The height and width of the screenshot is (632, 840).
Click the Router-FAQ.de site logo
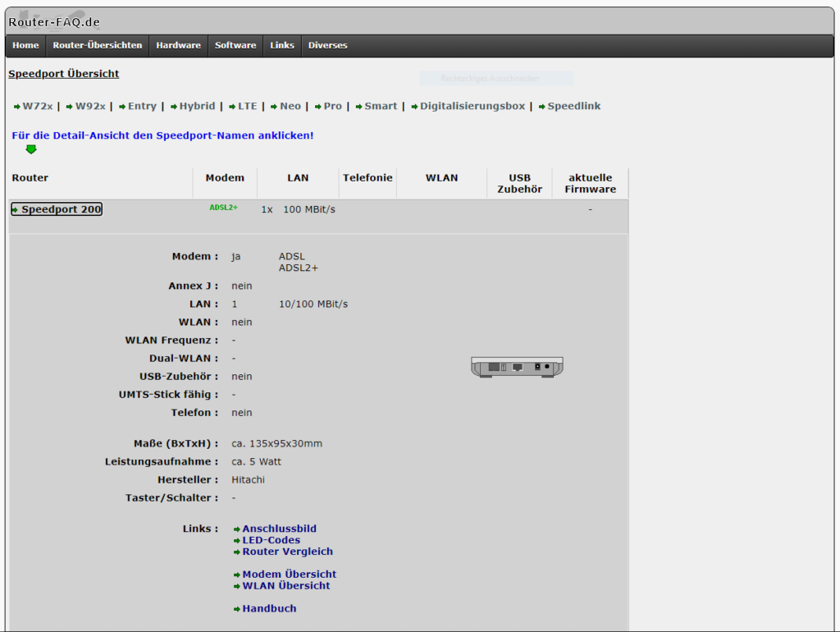54,22
